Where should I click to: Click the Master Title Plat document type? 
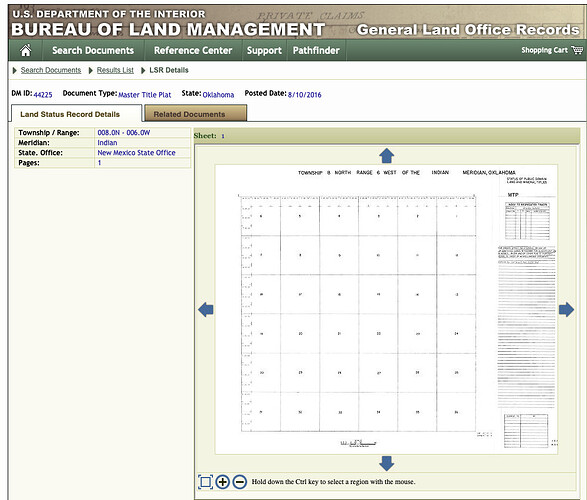tap(145, 95)
